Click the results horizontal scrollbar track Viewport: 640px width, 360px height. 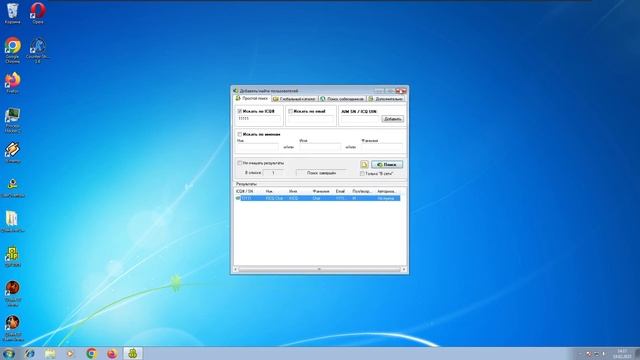tap(320, 269)
